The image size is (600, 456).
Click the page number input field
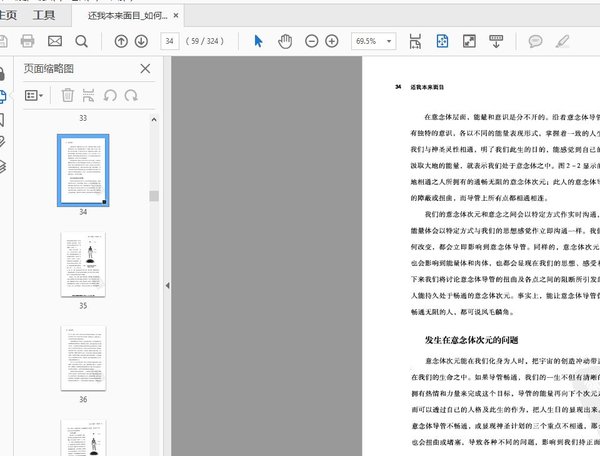point(170,41)
